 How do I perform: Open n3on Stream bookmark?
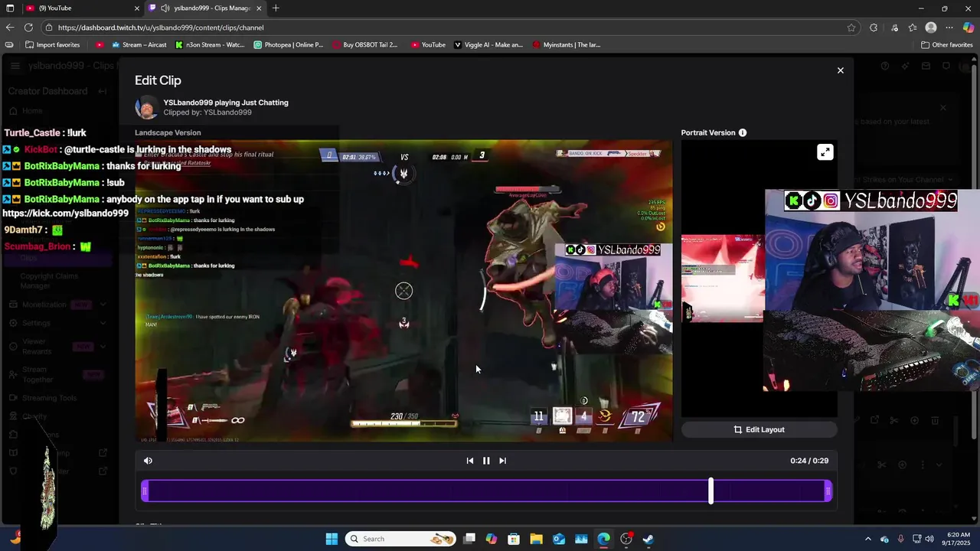pos(210,45)
